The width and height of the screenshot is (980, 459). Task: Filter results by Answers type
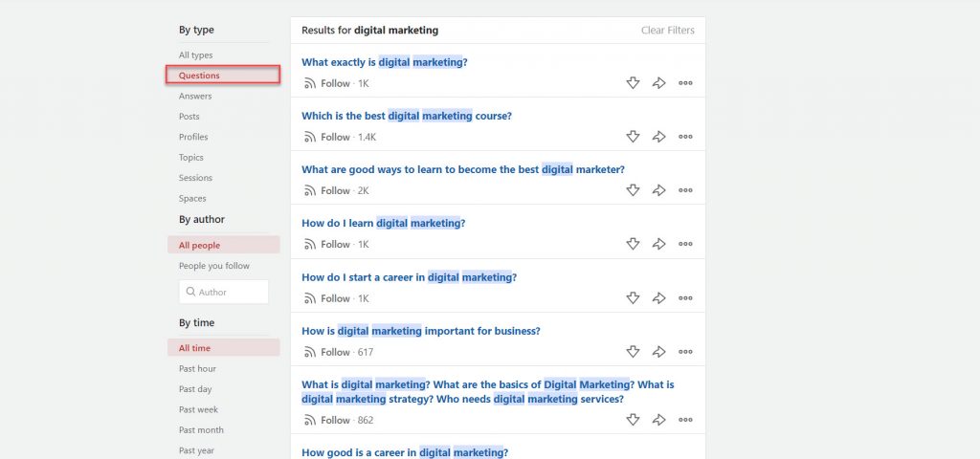tap(195, 97)
